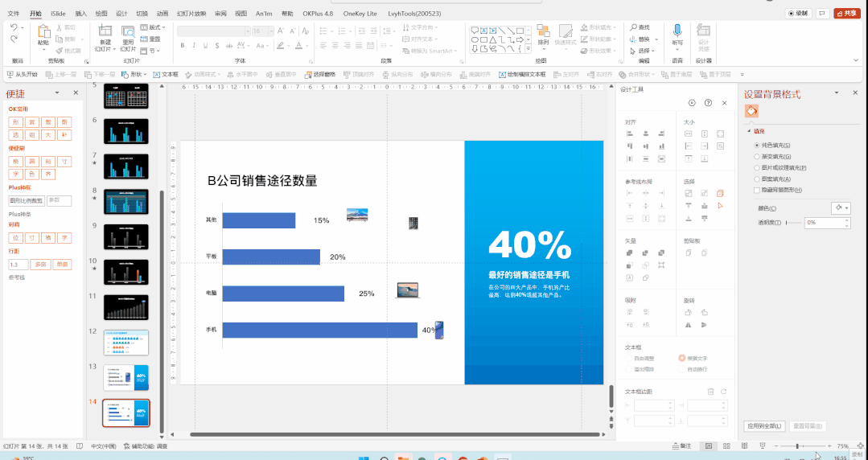Viewport: 868px width, 460px height.
Task: Open the 颜色 fill color dropdown
Action: [841, 208]
